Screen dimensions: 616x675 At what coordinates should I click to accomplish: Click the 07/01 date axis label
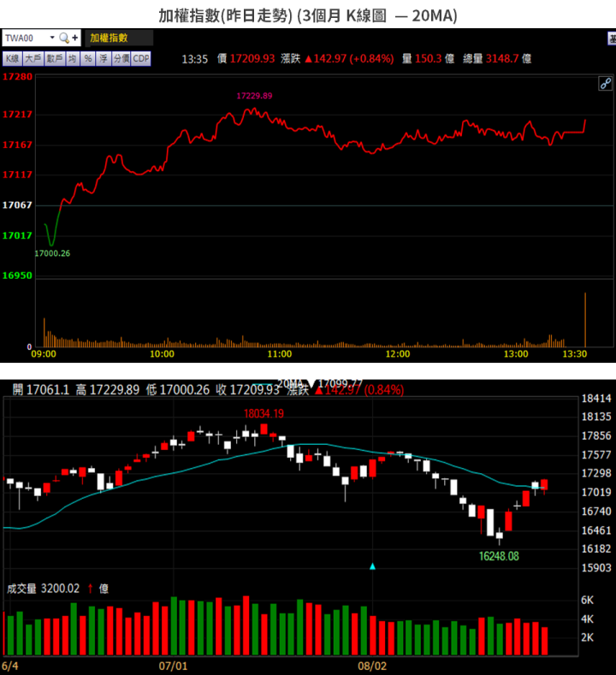[173, 666]
